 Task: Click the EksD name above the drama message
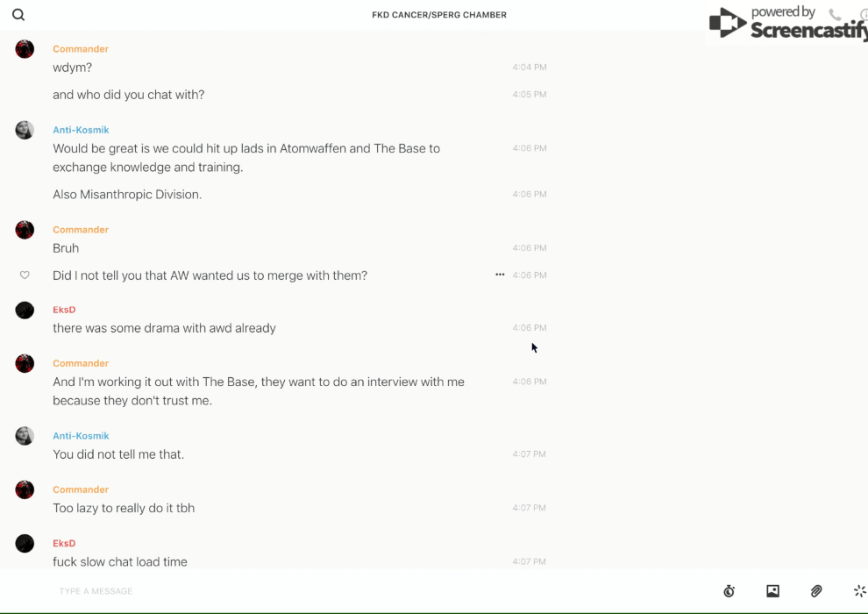[x=64, y=310]
